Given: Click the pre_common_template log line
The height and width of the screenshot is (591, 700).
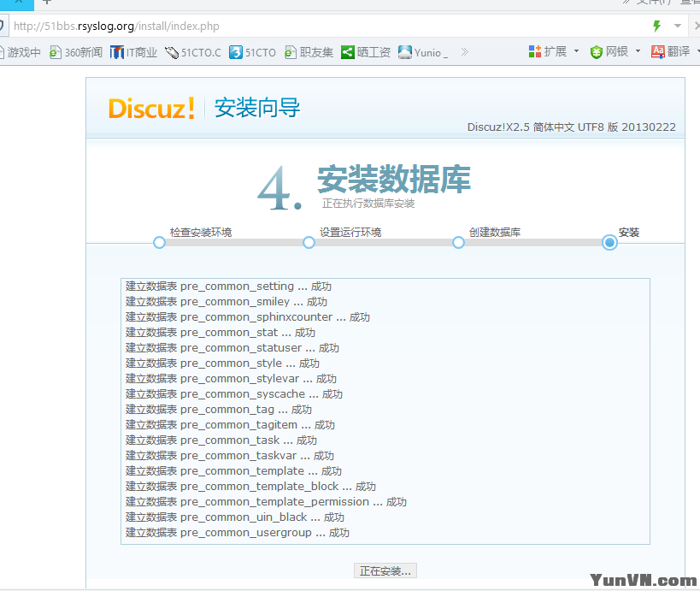Looking at the screenshot, I should point(233,471).
